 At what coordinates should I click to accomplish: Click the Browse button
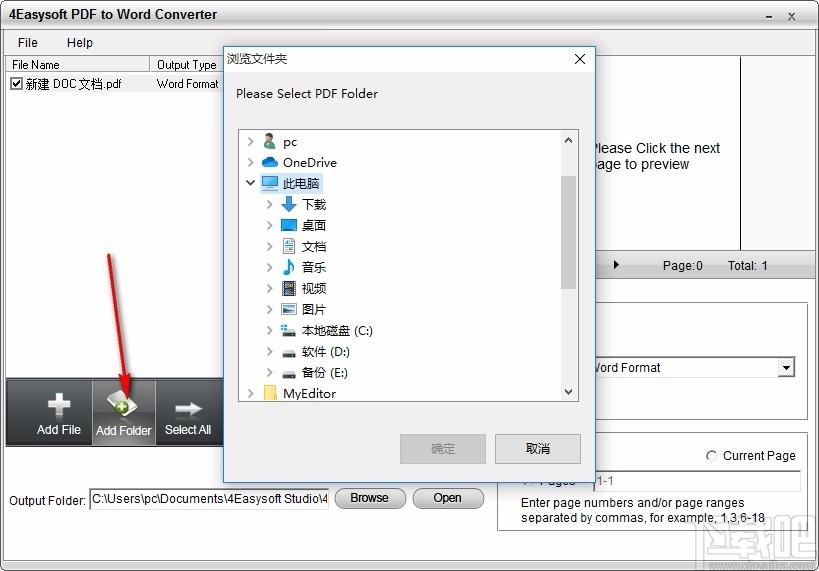coord(370,498)
